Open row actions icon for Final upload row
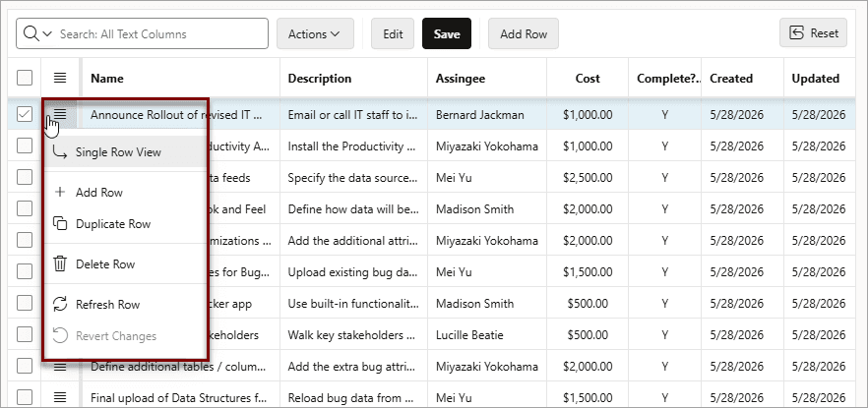The width and height of the screenshot is (868, 408). click(60, 397)
